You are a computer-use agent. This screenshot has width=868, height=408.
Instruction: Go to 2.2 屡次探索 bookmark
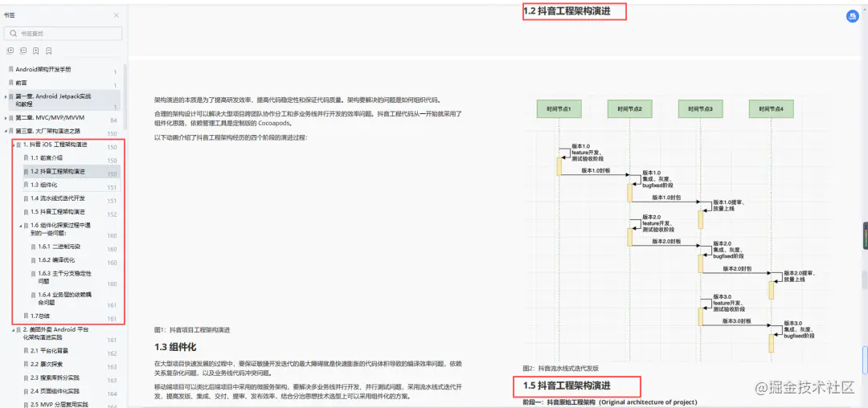[47, 365]
